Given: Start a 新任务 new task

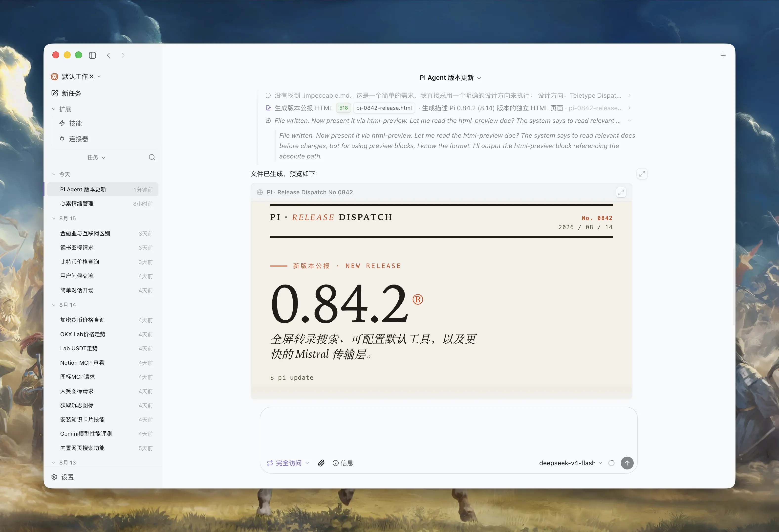Looking at the screenshot, I should (66, 93).
